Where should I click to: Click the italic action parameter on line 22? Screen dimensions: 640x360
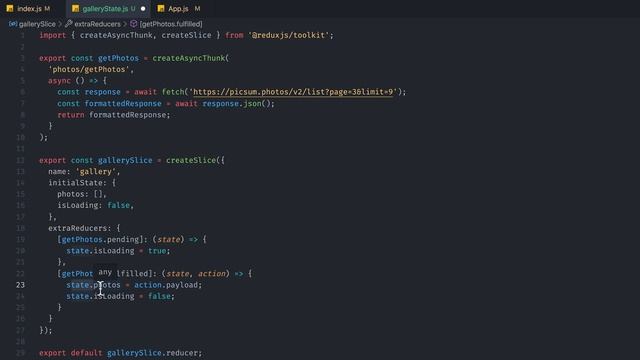click(211, 274)
